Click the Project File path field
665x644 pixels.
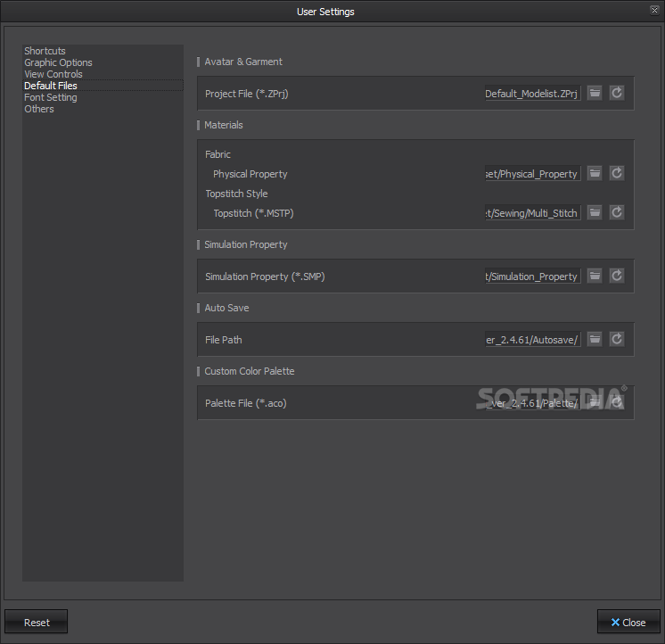533,94
